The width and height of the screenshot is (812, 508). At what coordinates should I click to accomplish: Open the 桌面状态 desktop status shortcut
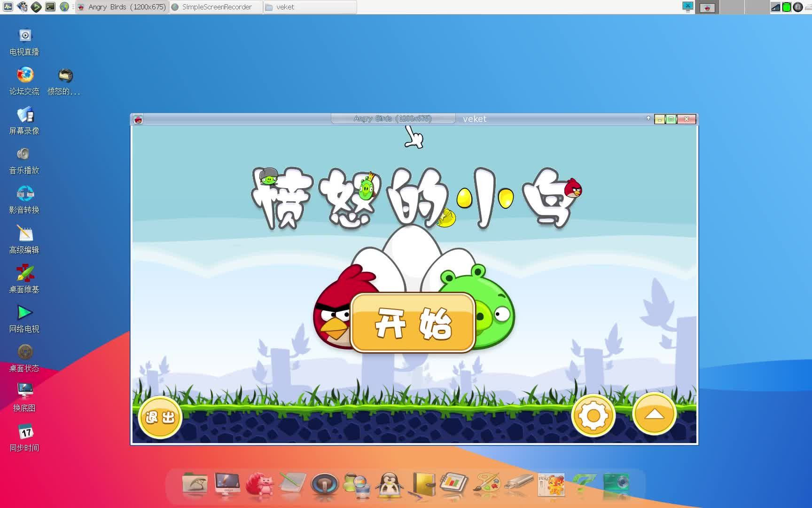click(24, 358)
